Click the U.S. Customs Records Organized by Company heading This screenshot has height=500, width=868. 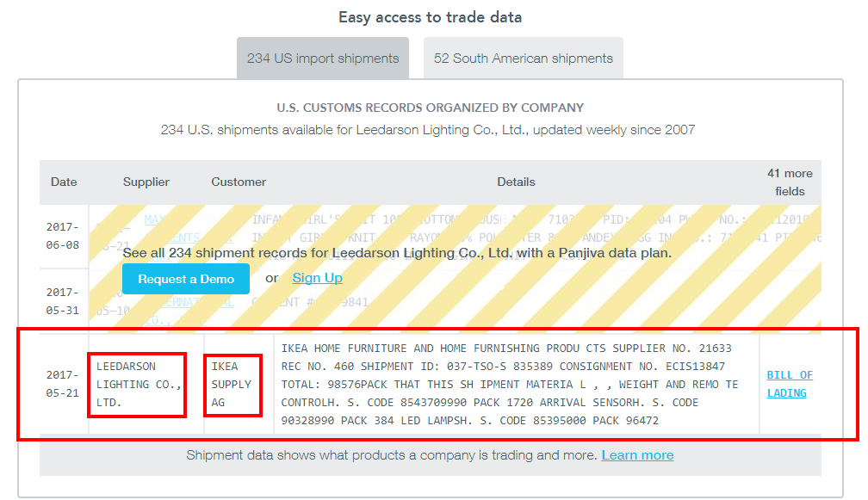pos(430,108)
